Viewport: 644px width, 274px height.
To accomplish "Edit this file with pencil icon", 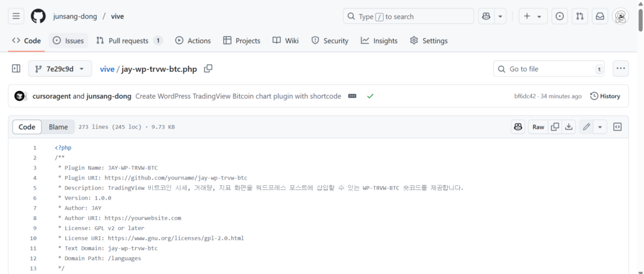I will pos(587,127).
